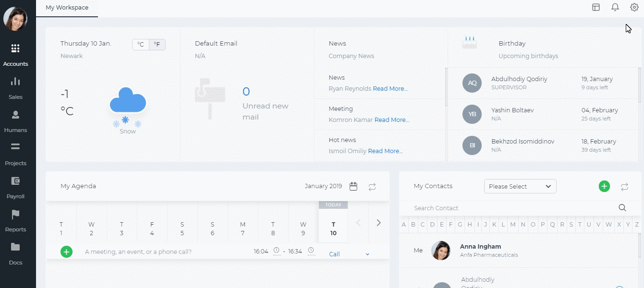Open the Please Select contacts dropdown
The width and height of the screenshot is (644, 288).
520,186
